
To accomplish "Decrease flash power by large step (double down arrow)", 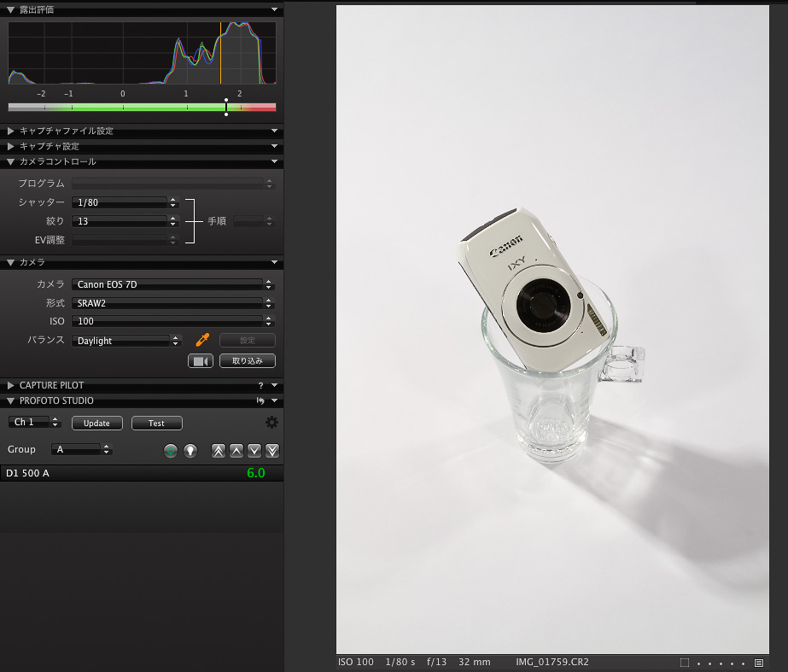I will 272,450.
